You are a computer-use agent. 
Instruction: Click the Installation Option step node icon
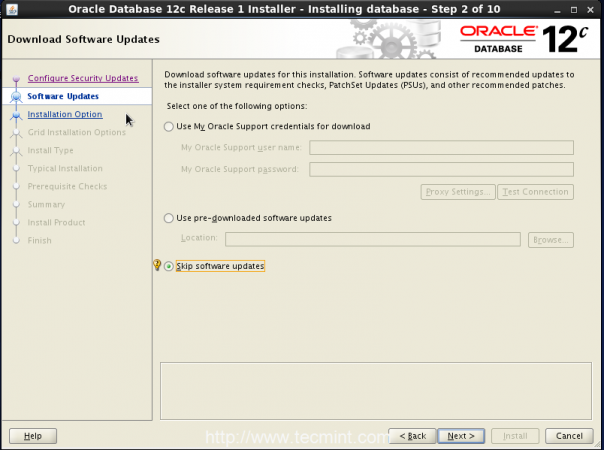(16, 115)
